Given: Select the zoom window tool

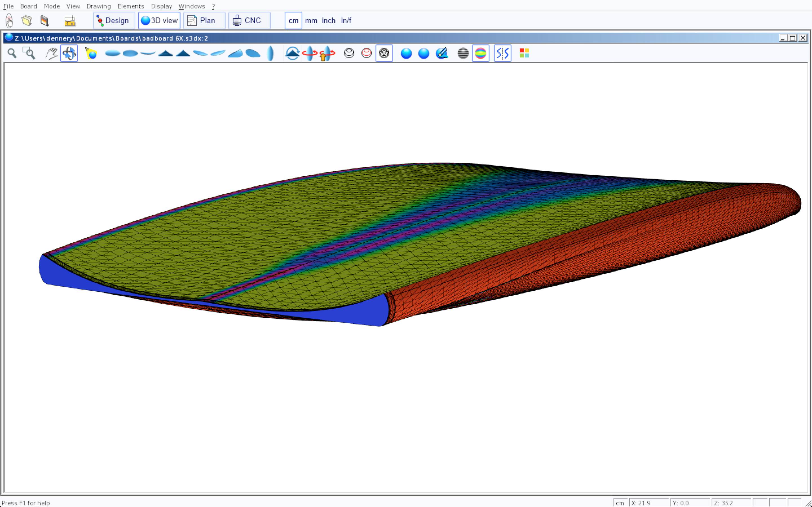Looking at the screenshot, I should [29, 53].
